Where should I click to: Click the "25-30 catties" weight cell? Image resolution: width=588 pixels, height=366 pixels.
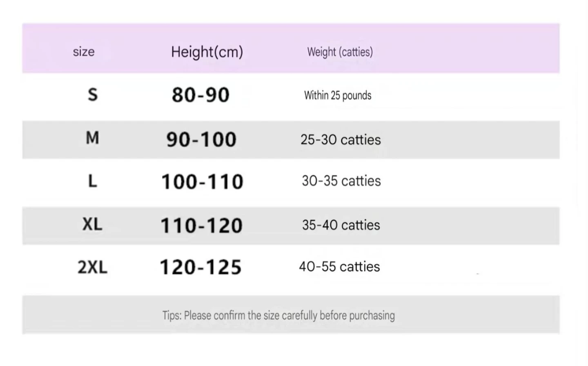(341, 140)
